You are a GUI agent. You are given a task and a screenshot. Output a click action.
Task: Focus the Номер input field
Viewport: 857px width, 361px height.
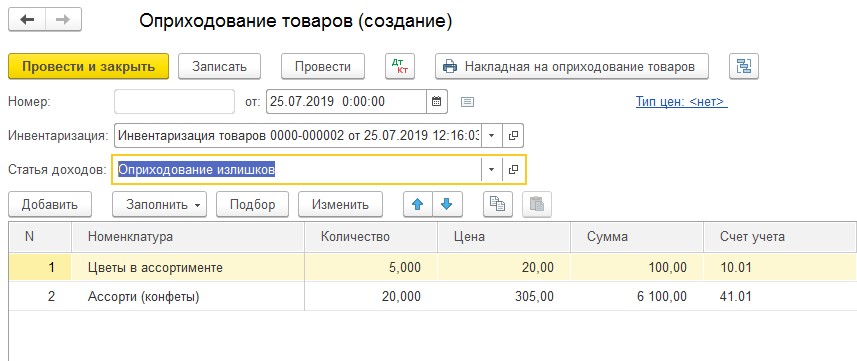click(x=174, y=102)
